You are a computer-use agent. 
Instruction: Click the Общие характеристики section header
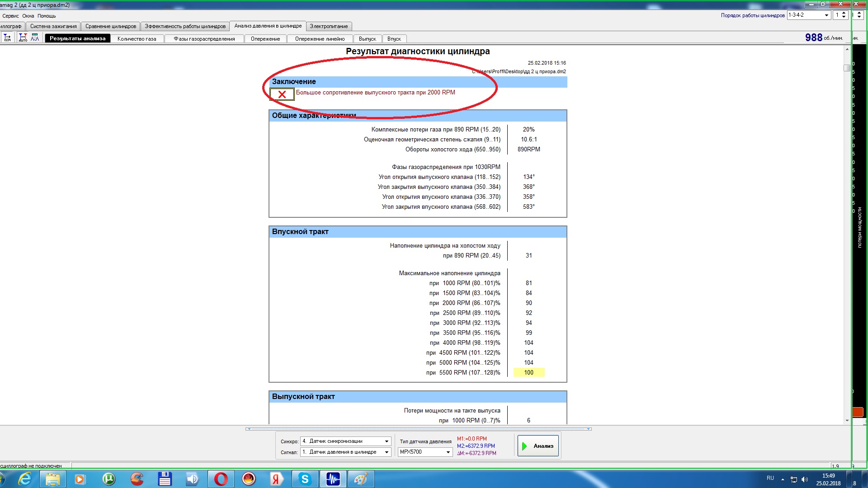click(x=418, y=116)
